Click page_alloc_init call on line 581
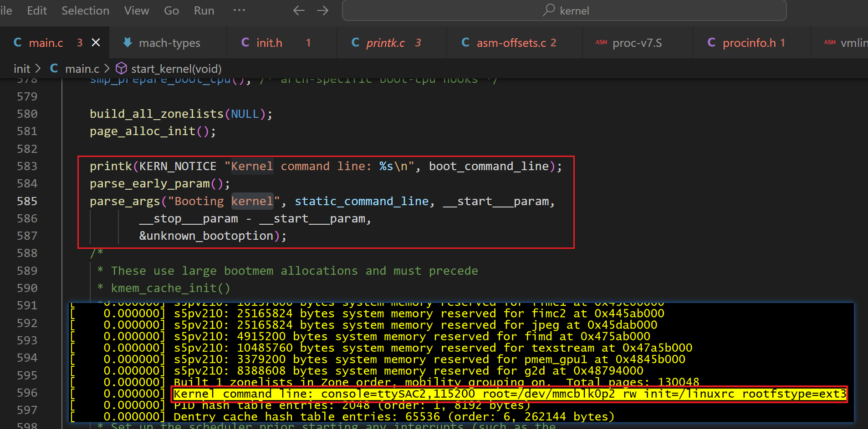The image size is (868, 429). (x=143, y=131)
